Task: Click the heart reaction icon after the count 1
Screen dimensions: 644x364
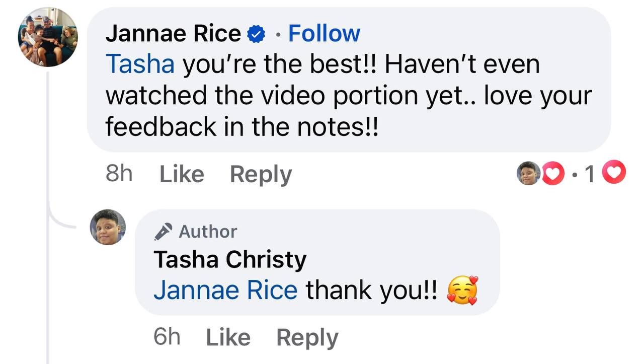Action: click(x=614, y=174)
